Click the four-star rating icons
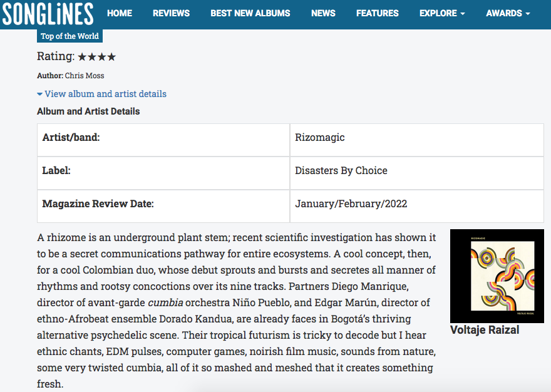 (97, 57)
